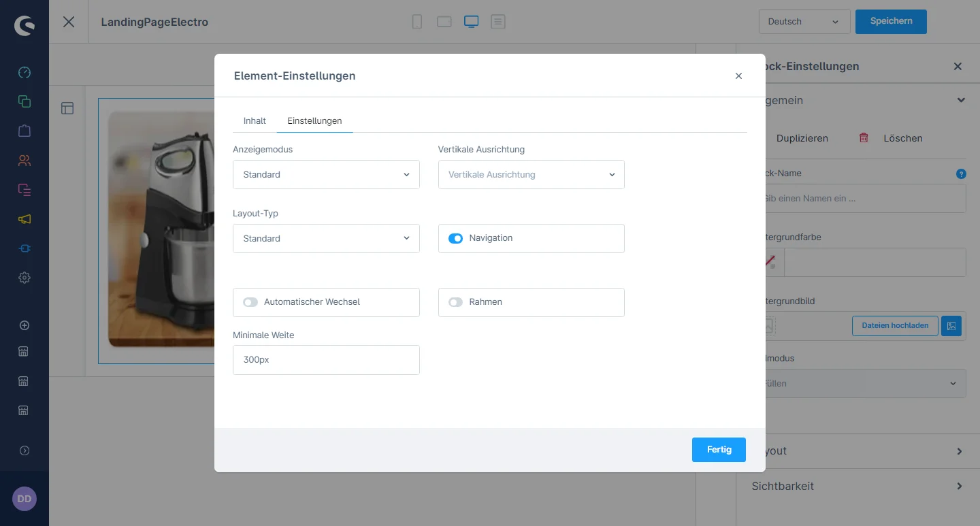
Task: Click the Minimale Weite input field
Action: (326, 360)
